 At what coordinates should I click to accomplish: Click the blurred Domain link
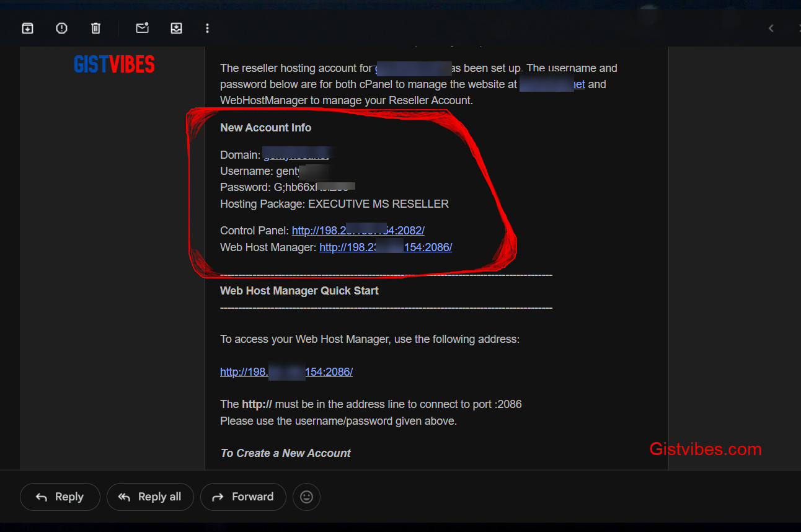pos(296,155)
